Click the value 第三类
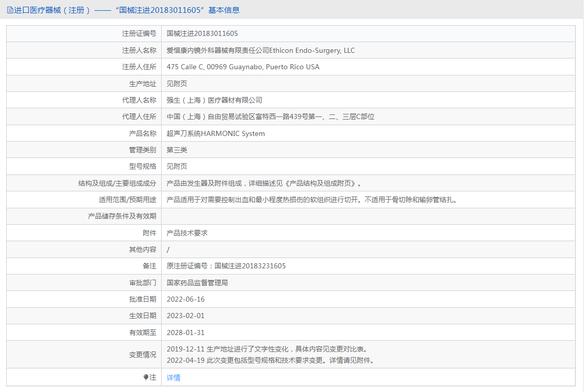 [177, 150]
